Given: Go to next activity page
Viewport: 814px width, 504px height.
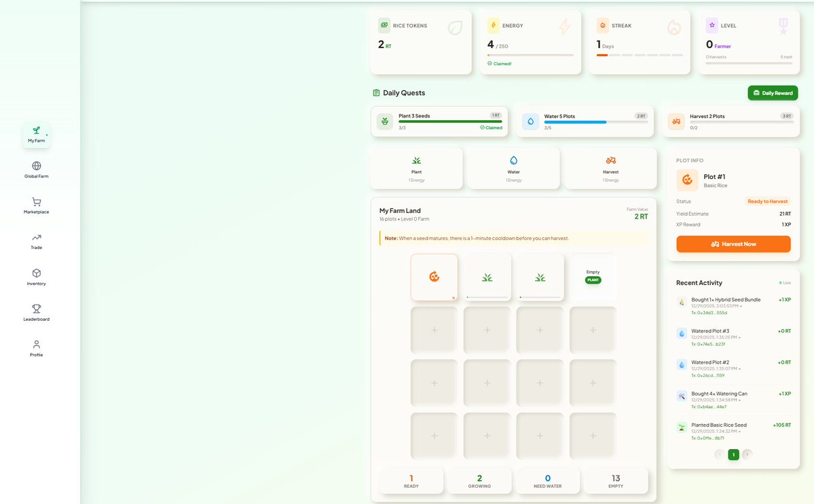Looking at the screenshot, I should 747,454.
